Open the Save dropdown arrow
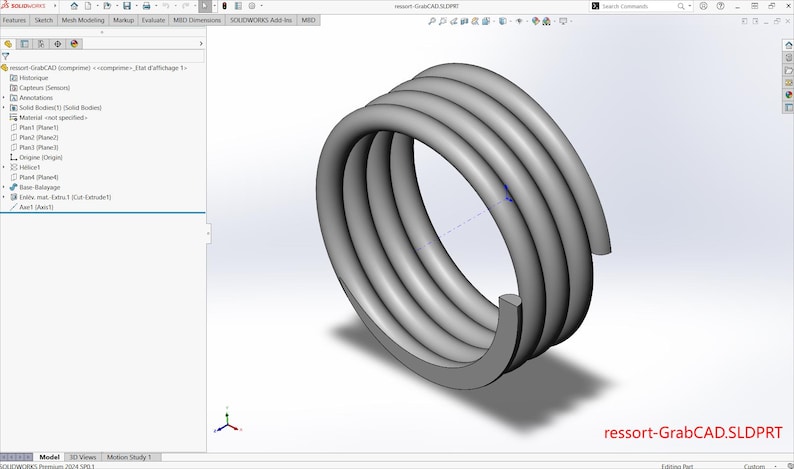This screenshot has width=794, height=469. point(136,6)
